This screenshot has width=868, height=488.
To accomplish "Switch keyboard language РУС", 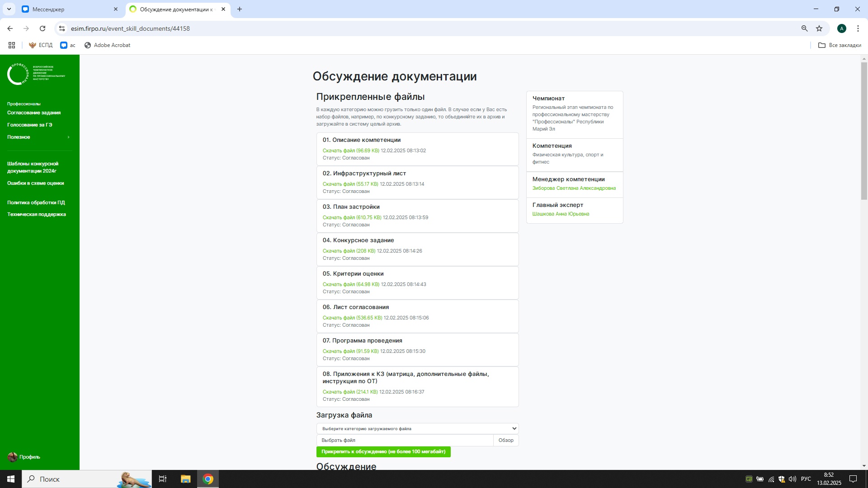I will point(806,479).
